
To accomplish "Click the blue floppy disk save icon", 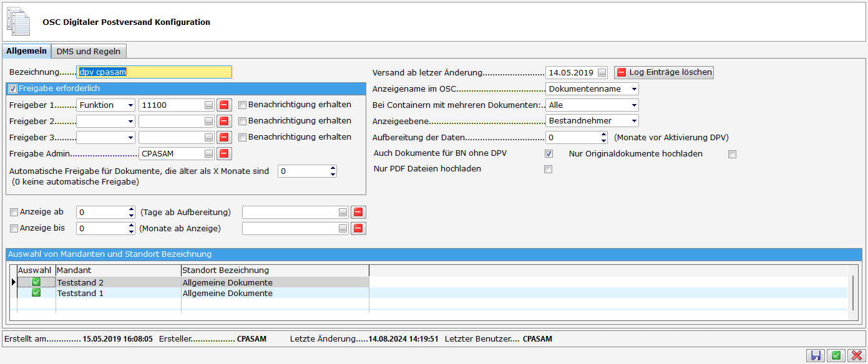I will pyautogui.click(x=815, y=355).
